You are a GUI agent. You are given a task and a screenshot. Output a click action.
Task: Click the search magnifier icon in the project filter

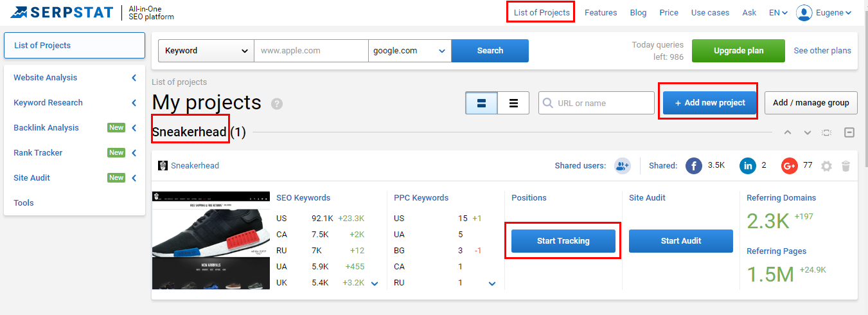tap(548, 103)
